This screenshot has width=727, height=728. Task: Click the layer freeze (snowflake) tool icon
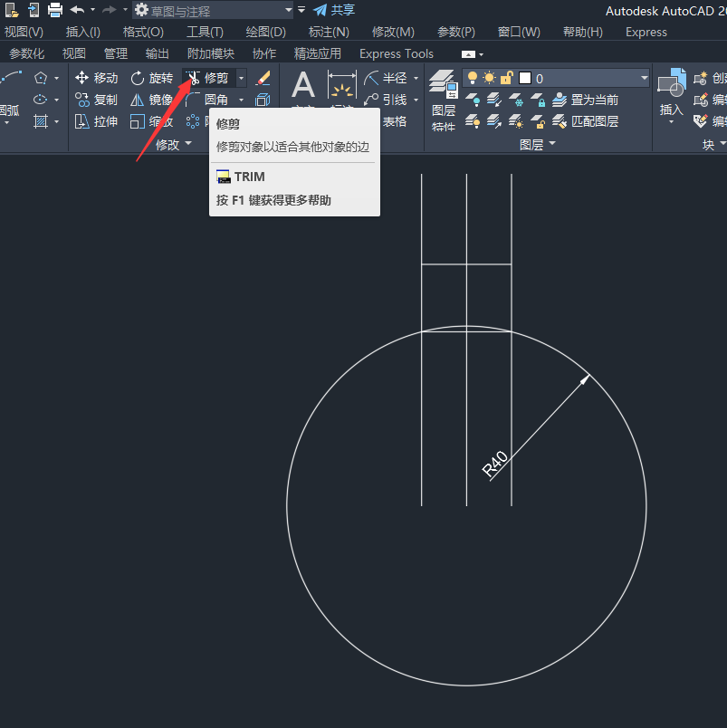[516, 100]
